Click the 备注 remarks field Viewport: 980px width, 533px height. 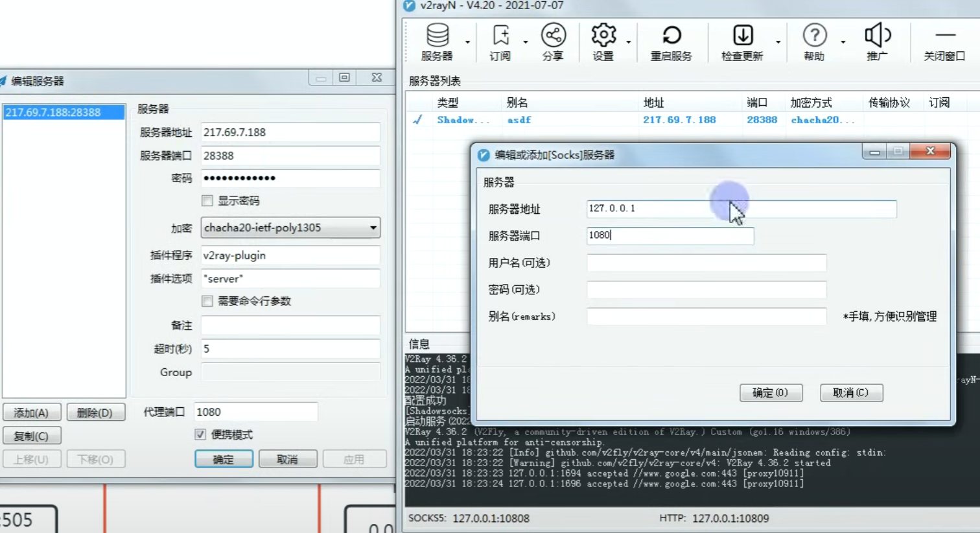pos(290,326)
